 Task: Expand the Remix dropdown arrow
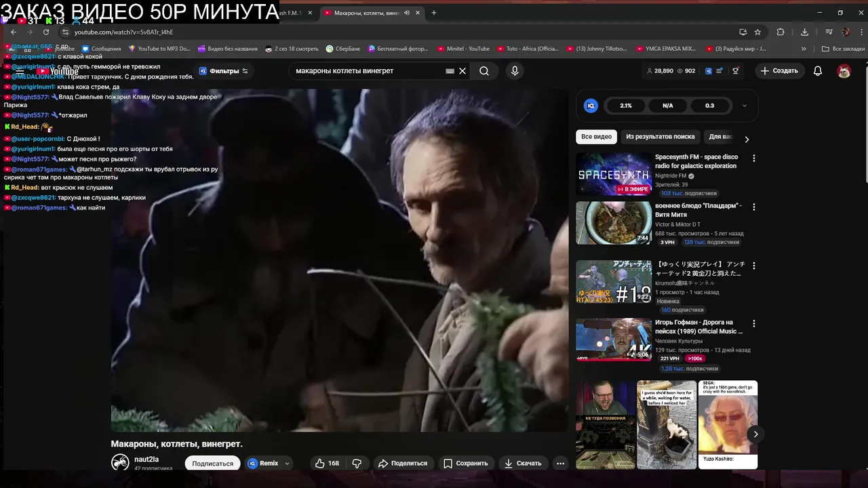pos(287,464)
